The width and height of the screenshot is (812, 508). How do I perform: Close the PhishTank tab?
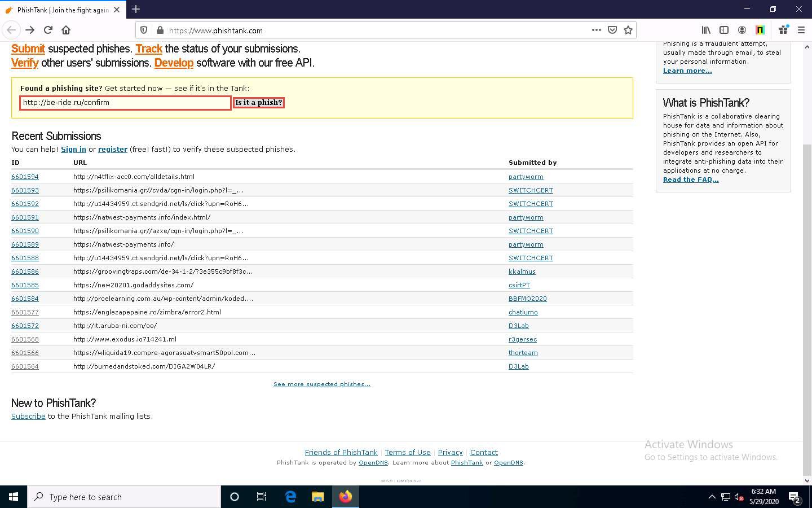[117, 10]
